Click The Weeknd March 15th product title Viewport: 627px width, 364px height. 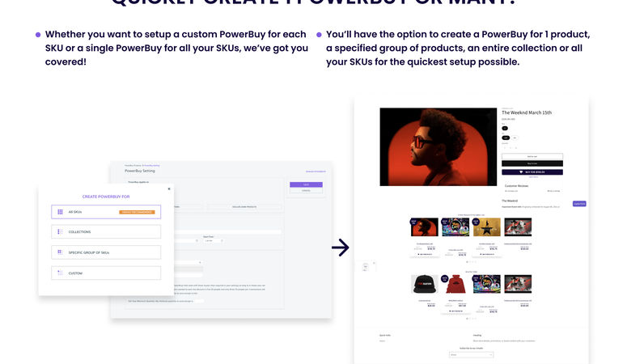pos(527,112)
